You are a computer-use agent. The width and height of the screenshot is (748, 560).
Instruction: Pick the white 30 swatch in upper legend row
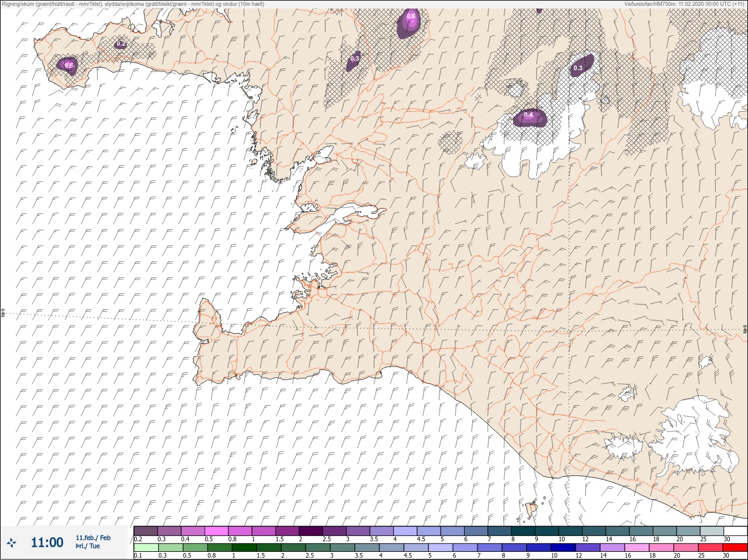tap(737, 531)
